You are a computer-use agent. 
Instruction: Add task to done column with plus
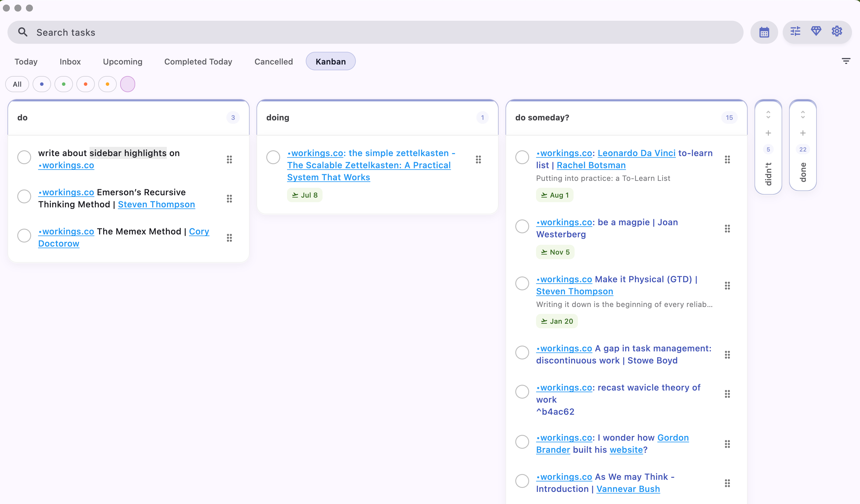[x=803, y=133]
